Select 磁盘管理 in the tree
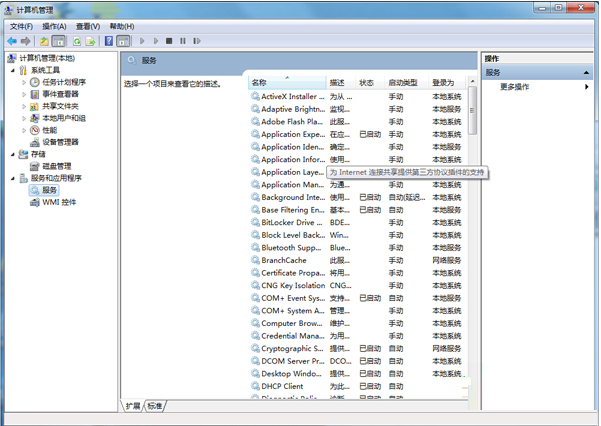Viewport: 601px width, 426px height. [x=56, y=166]
